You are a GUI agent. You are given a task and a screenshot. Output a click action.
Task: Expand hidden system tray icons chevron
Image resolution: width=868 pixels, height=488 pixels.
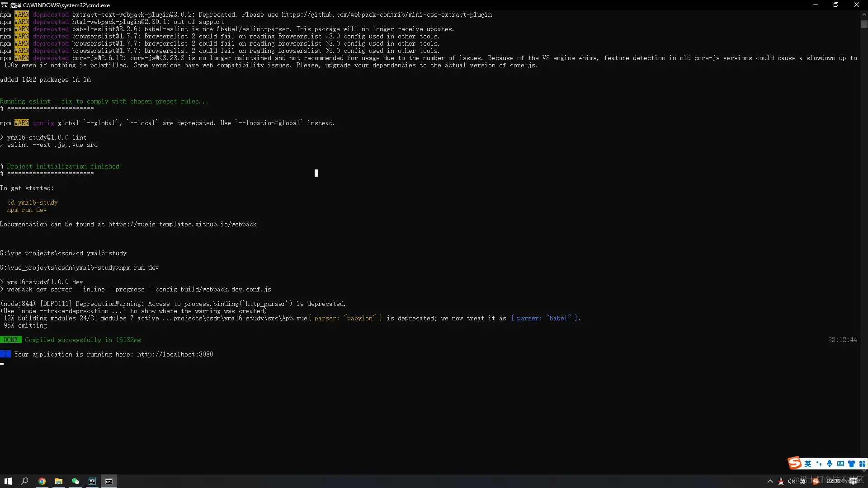(770, 481)
